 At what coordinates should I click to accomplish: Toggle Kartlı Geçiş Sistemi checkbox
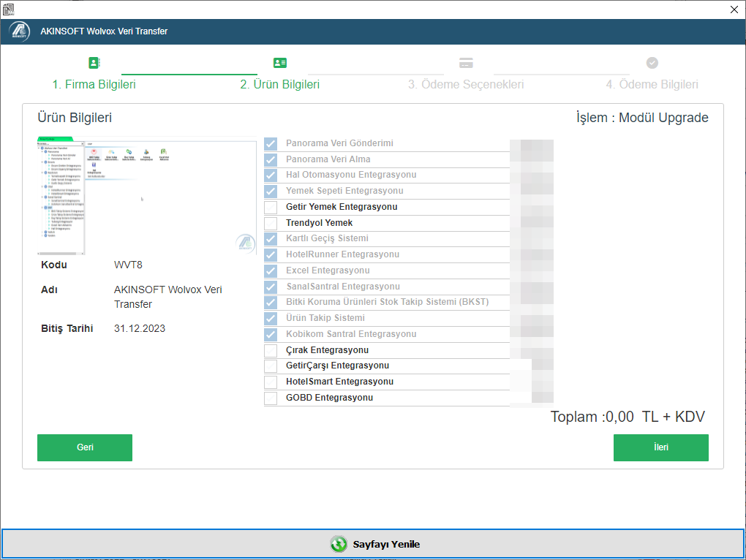pos(271,238)
